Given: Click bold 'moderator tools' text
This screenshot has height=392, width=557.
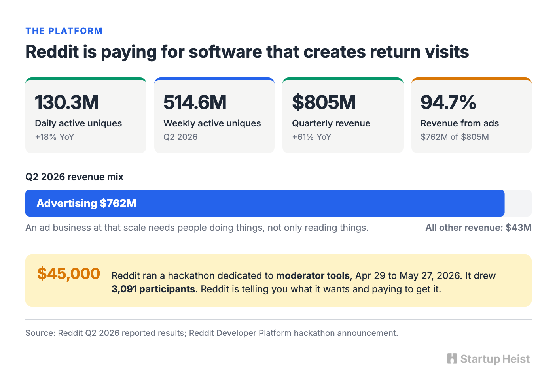Looking at the screenshot, I should (x=313, y=275).
